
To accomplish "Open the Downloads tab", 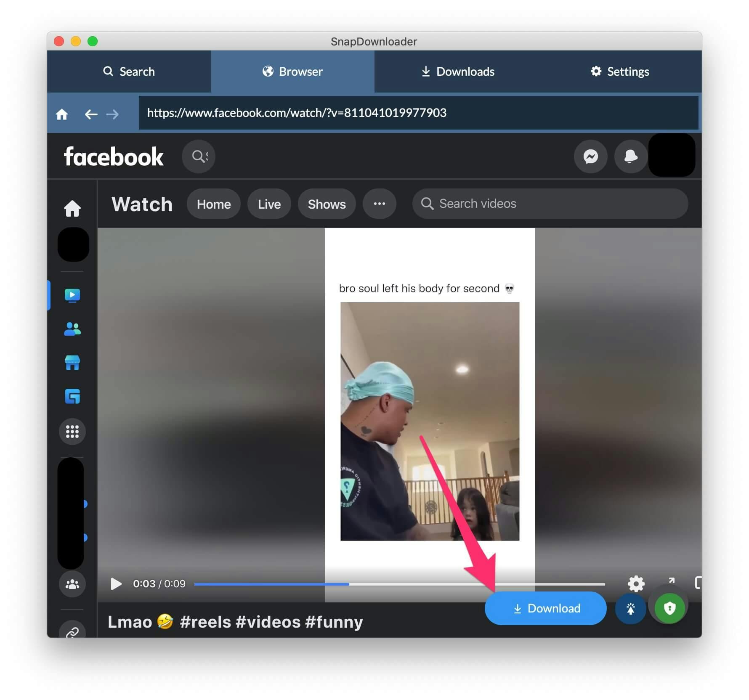I will click(457, 72).
